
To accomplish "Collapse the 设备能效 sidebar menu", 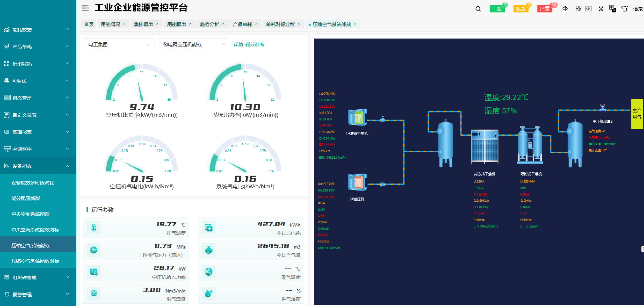I will tap(38, 166).
